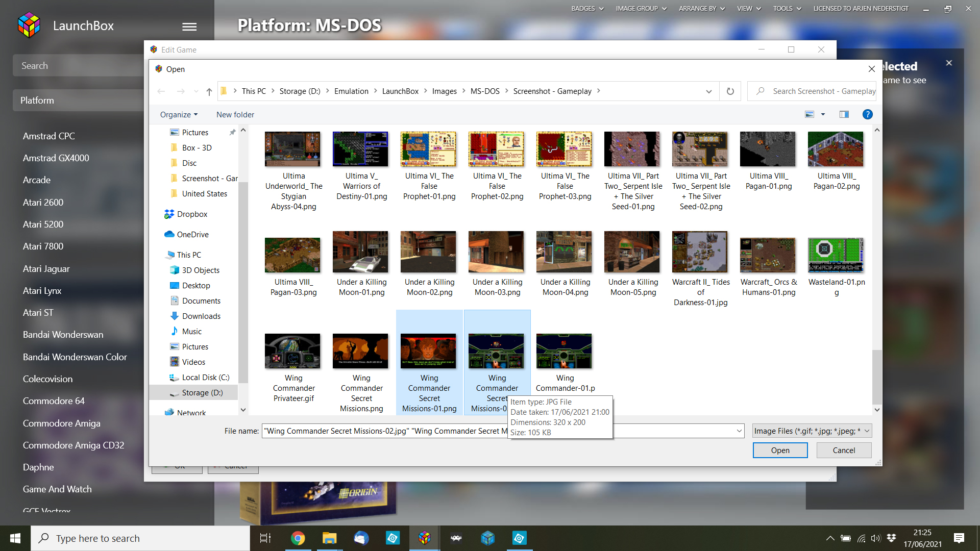Screen dimensions: 980x551
Task: Click the LaunchBox cube logo
Action: (x=29, y=26)
